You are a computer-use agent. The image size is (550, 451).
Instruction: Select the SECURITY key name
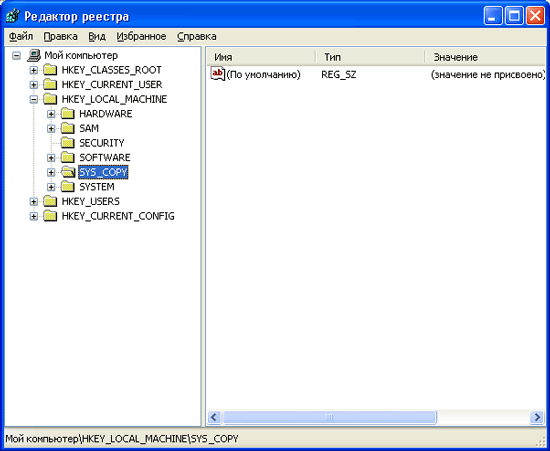[102, 143]
